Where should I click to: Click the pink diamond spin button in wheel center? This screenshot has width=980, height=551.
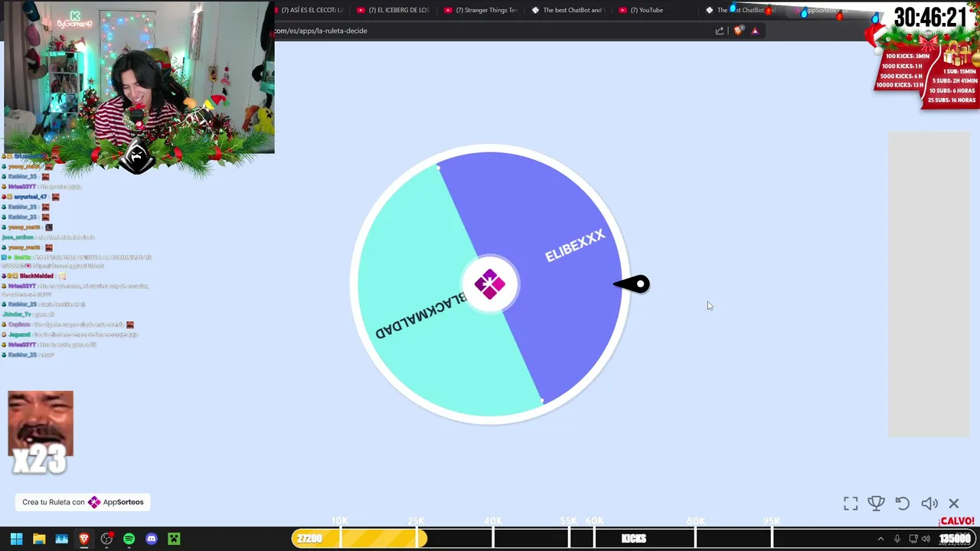coord(490,285)
